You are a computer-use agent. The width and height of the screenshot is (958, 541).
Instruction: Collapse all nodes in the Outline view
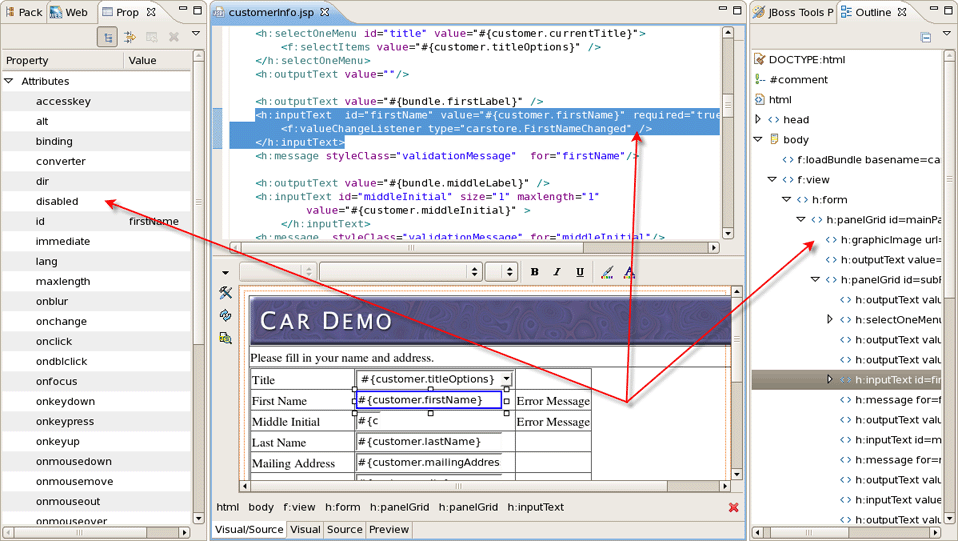(926, 37)
